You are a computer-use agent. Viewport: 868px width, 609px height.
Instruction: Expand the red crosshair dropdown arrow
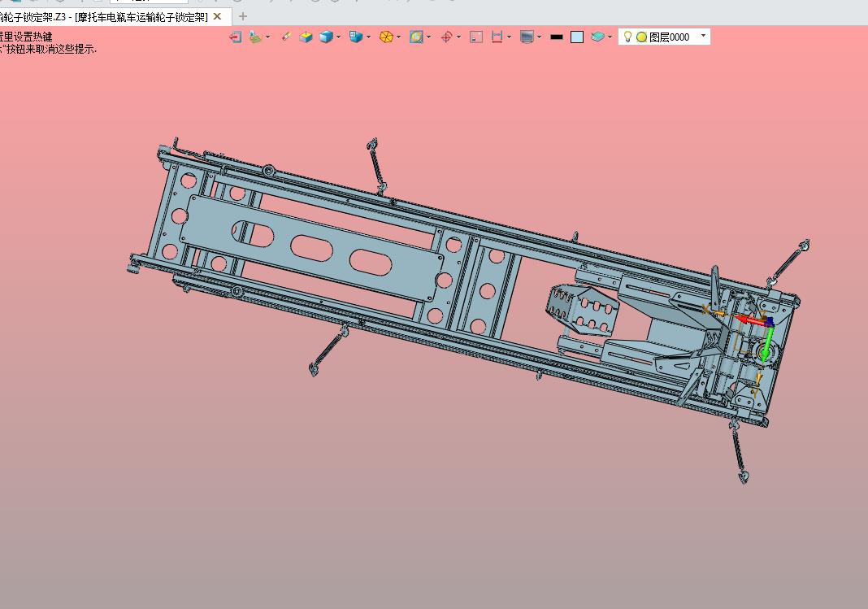[459, 37]
